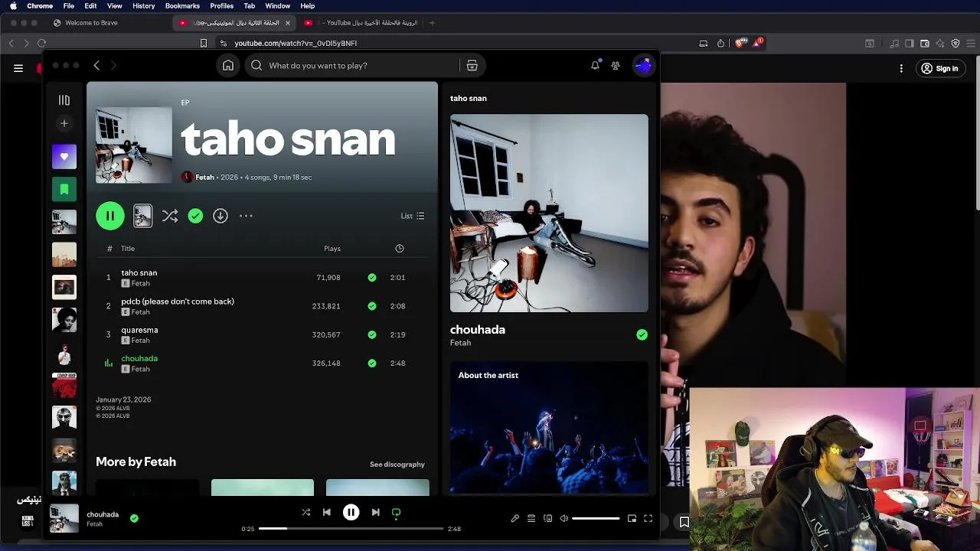
Task: Open the What's New bell icon
Action: tap(595, 66)
